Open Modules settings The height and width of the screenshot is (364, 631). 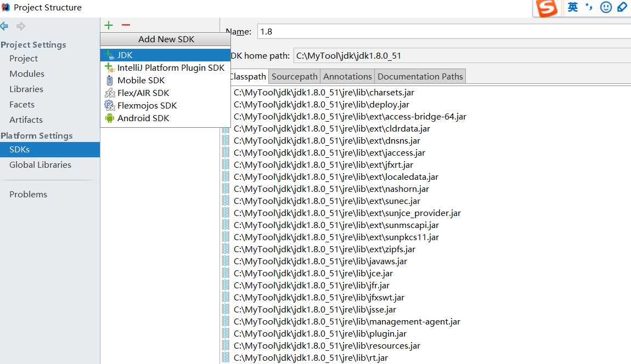(26, 73)
